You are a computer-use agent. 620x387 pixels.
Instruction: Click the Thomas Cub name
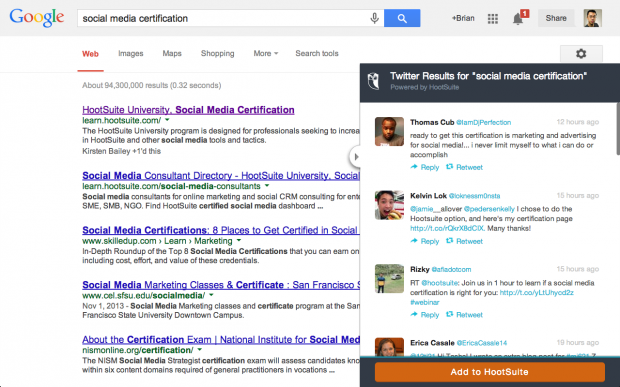coord(432,122)
